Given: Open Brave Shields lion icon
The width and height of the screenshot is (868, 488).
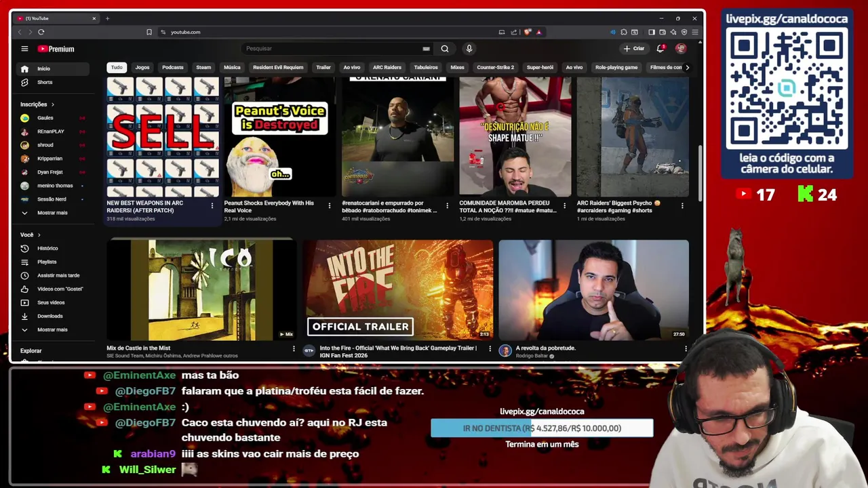Looking at the screenshot, I should pos(527,32).
